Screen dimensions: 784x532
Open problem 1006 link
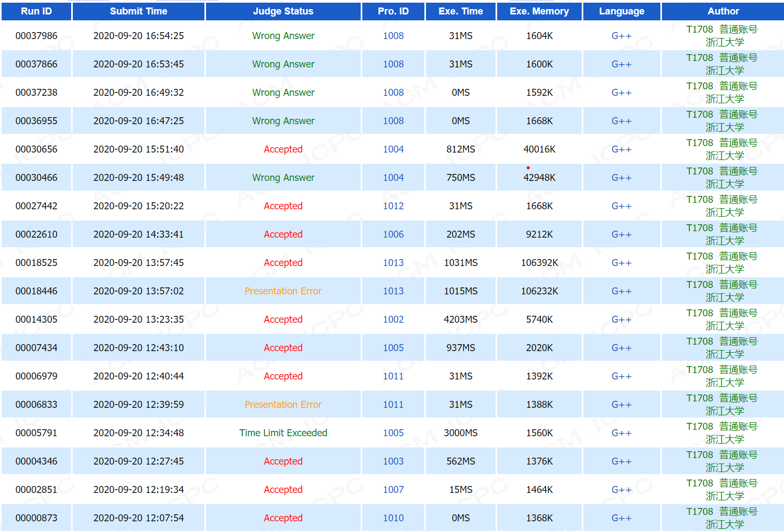393,234
